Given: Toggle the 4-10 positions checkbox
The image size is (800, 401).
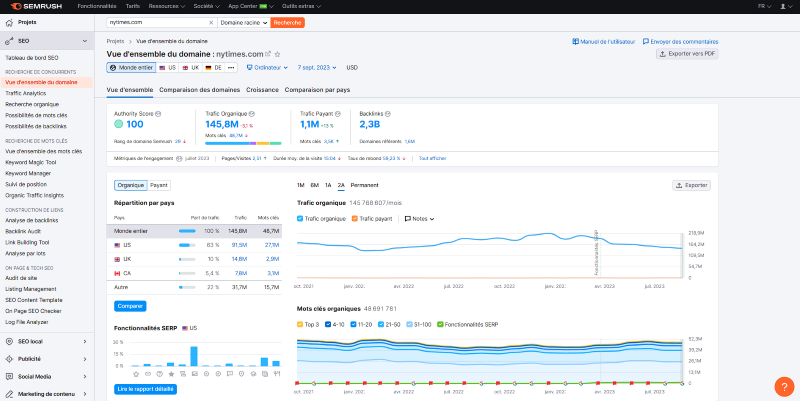Looking at the screenshot, I should [x=328, y=324].
